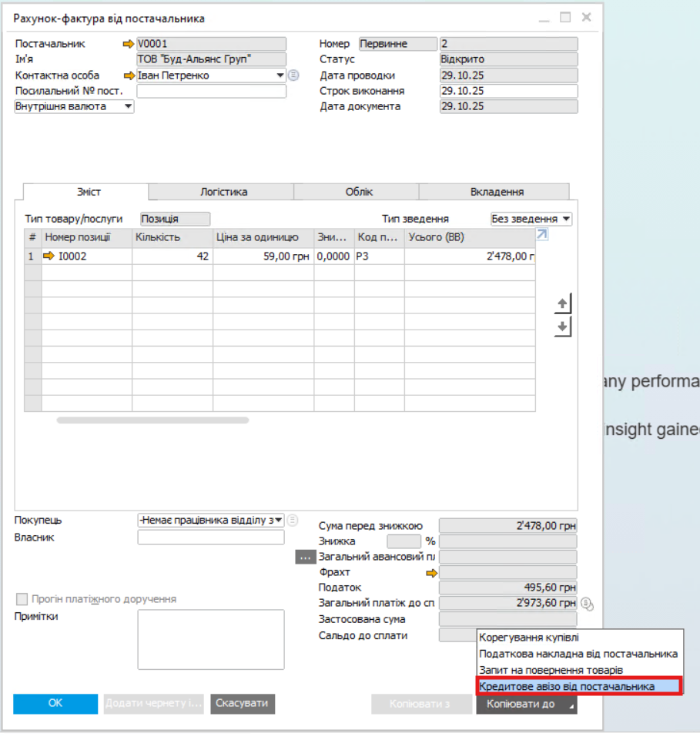Image resolution: width=700 pixels, height=750 pixels.
Task: Click the orange link arrow next to Постачальник
Action: pos(129,45)
